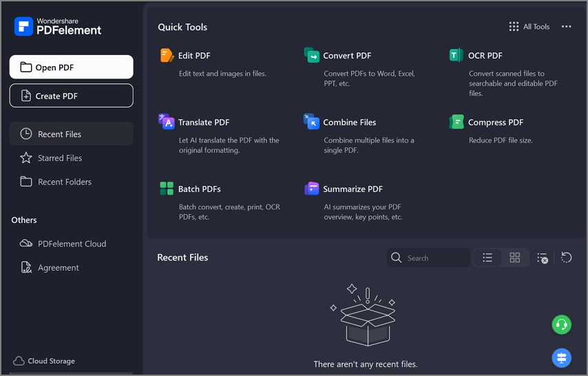Viewport: 588px width, 376px height.
Task: Click the OCR PDF title text
Action: 485,56
